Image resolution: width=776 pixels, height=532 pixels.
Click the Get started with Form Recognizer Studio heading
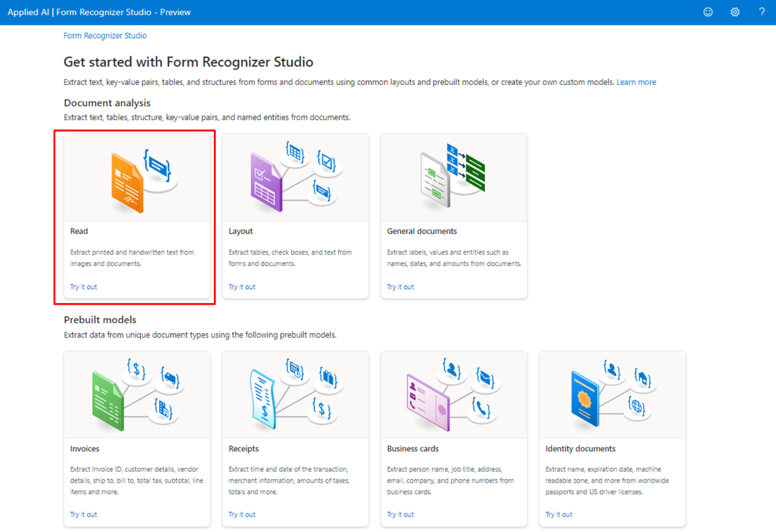click(188, 62)
